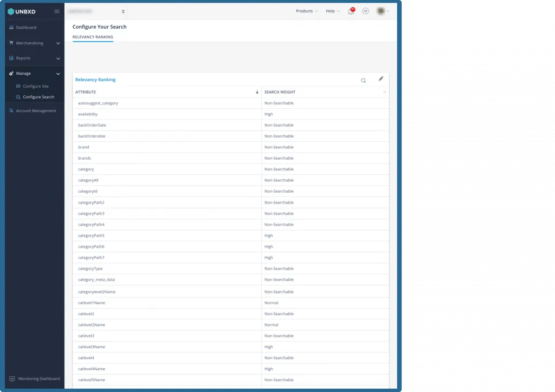Click the Account Management tools icon
Viewport: 555px width, 392px height.
(11, 110)
